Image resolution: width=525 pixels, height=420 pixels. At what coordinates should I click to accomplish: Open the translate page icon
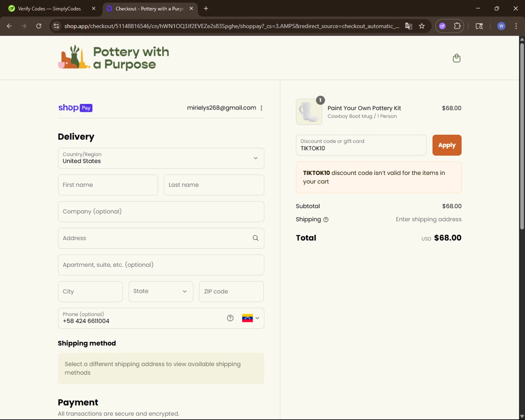408,26
